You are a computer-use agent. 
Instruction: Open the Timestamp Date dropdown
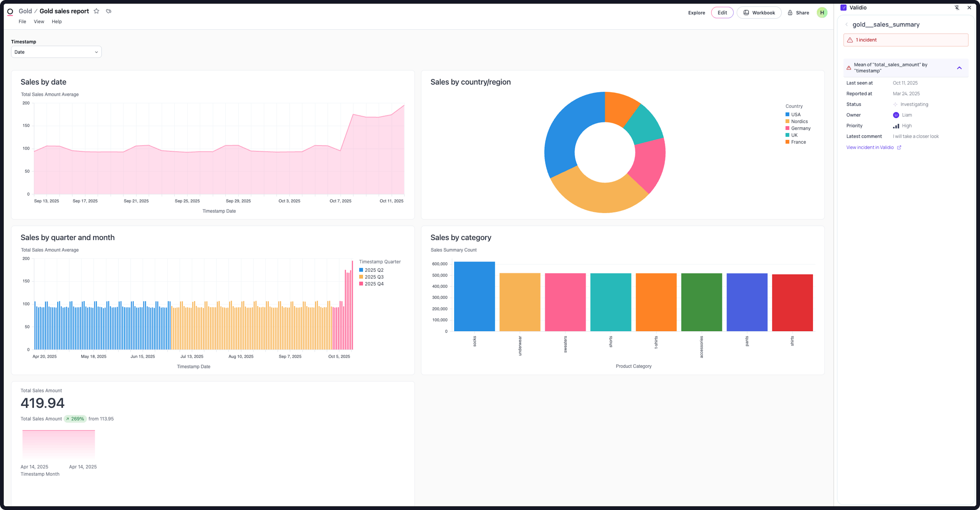(x=56, y=52)
